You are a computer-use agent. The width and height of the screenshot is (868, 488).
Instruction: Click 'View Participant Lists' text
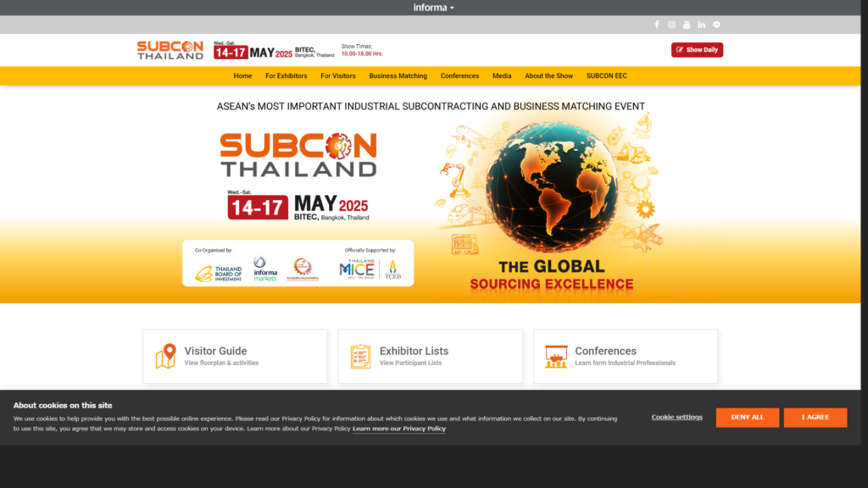pos(411,363)
